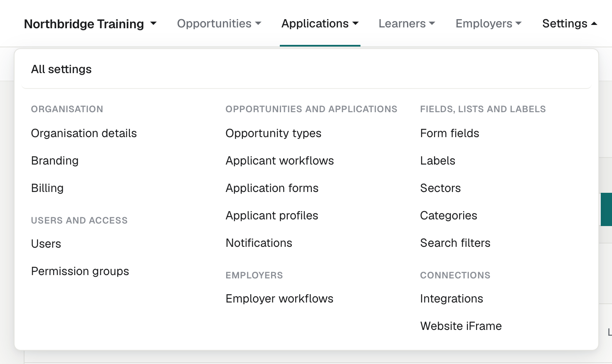Open the Sectors list settings
The width and height of the screenshot is (612, 364).
[x=441, y=188]
